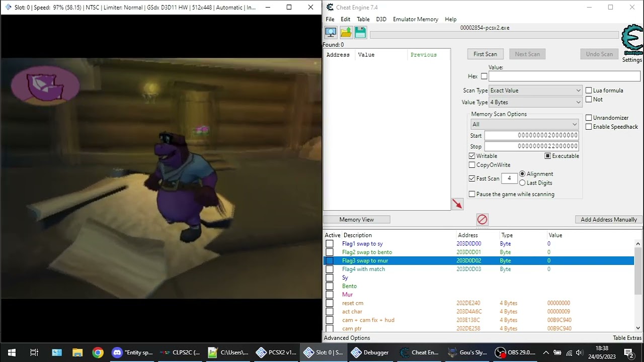Open Windows Start menu
Image resolution: width=644 pixels, height=362 pixels.
[x=12, y=352]
